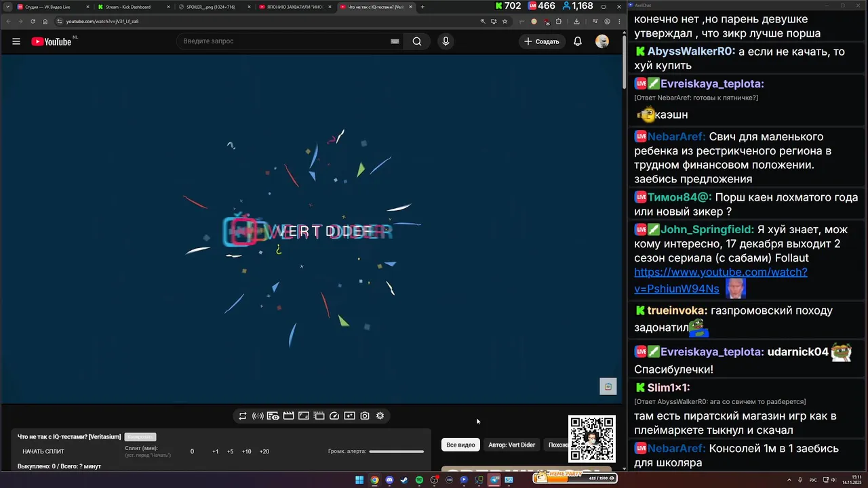Select the Все видео filter chip
Image resolution: width=868 pixels, height=488 pixels.
click(460, 445)
